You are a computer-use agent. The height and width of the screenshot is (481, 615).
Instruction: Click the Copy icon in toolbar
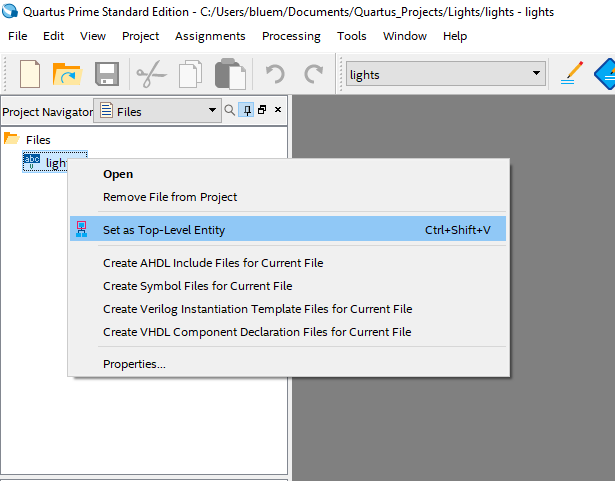(190, 74)
